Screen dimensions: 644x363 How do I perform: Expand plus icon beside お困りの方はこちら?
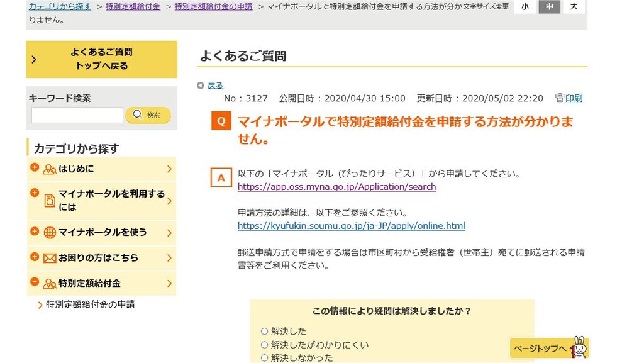35,257
